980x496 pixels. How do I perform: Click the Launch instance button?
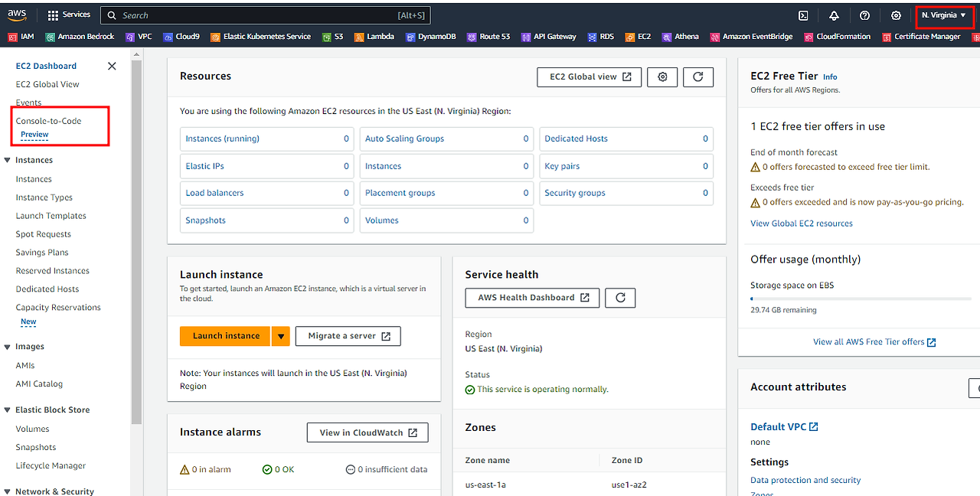[225, 335]
